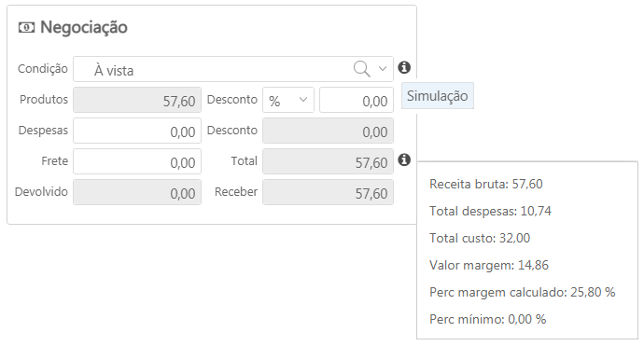Image resolution: width=644 pixels, height=346 pixels.
Task: Click the Negociação panel title
Action: pos(84,27)
